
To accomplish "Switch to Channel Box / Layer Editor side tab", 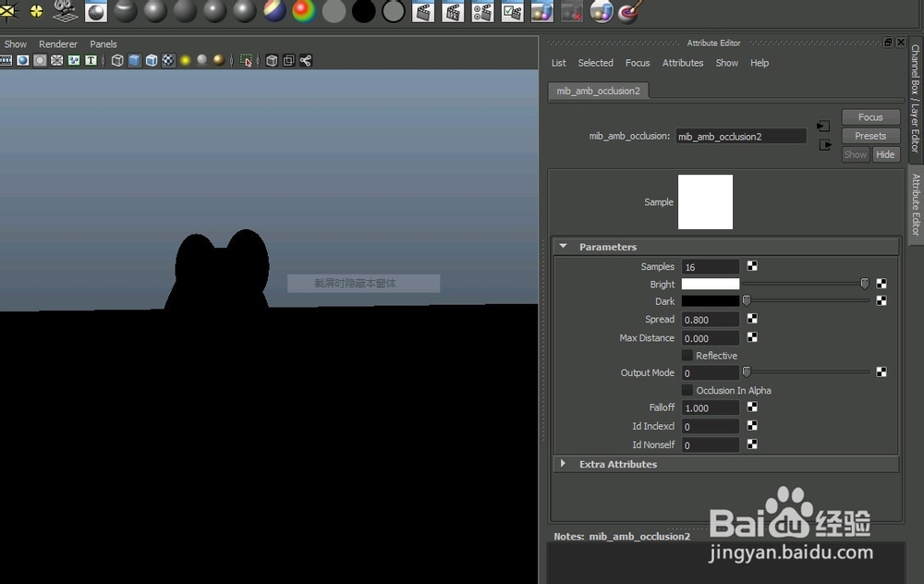I will click(x=915, y=99).
